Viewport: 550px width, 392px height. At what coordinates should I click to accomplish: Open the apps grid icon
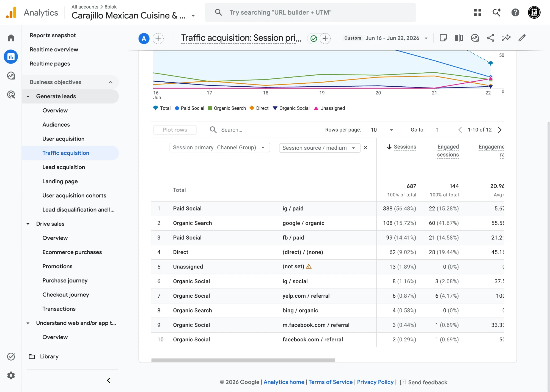(478, 12)
